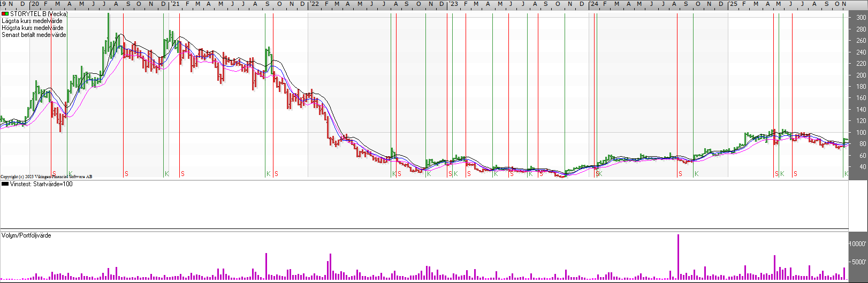Select the 'Högsta kurs medelvärde' legend label
Viewport: 868px width, 283px height.
[x=32, y=28]
